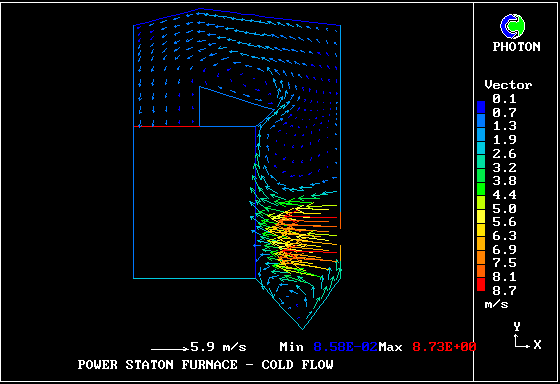Click the PHOTON text label
This screenshot has height=384, width=560.
[516, 46]
